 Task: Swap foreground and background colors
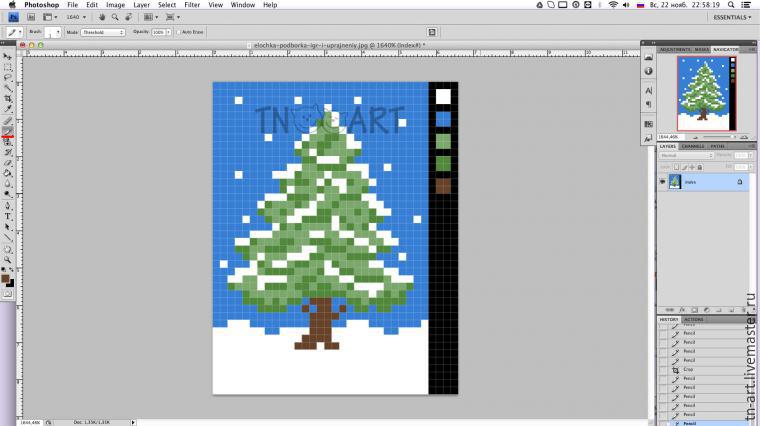pos(12,270)
